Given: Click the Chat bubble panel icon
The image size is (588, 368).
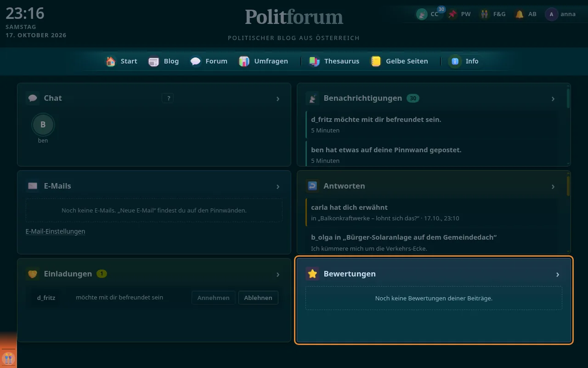Looking at the screenshot, I should click(x=33, y=98).
